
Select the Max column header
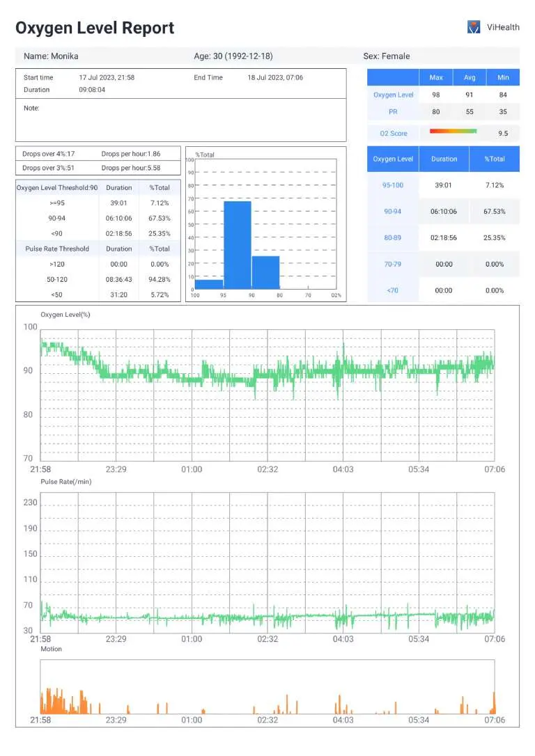tap(436, 77)
